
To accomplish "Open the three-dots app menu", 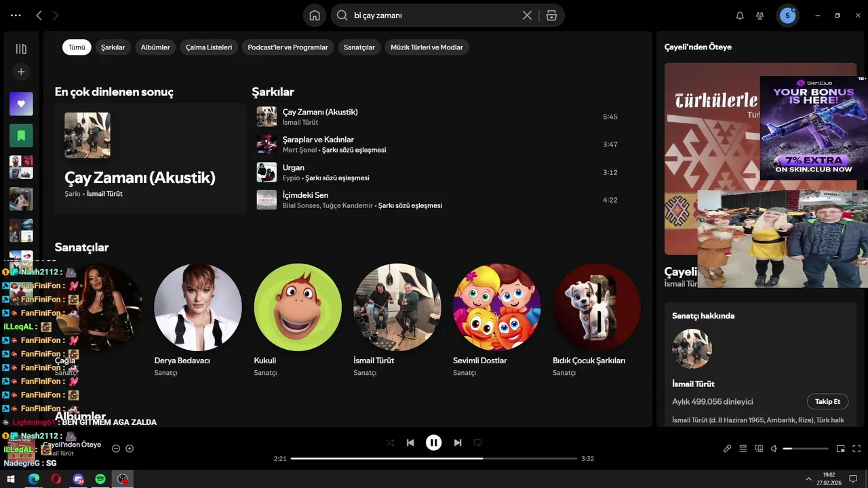I will click(16, 15).
